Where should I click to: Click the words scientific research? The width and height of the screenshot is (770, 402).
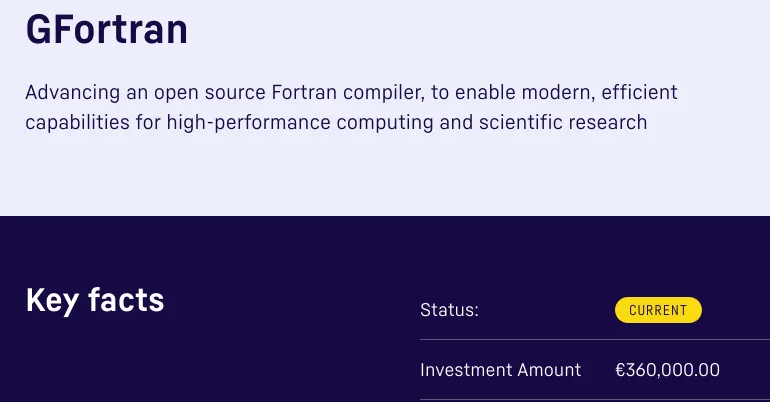point(562,123)
